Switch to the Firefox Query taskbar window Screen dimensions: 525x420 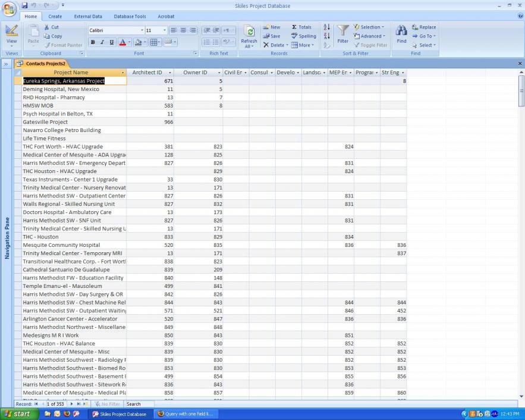187,414
